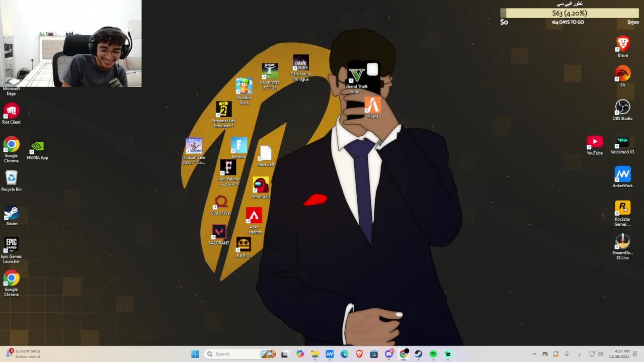Launch the God of War shortcut
Screen dimensions: 644x362
(221, 205)
